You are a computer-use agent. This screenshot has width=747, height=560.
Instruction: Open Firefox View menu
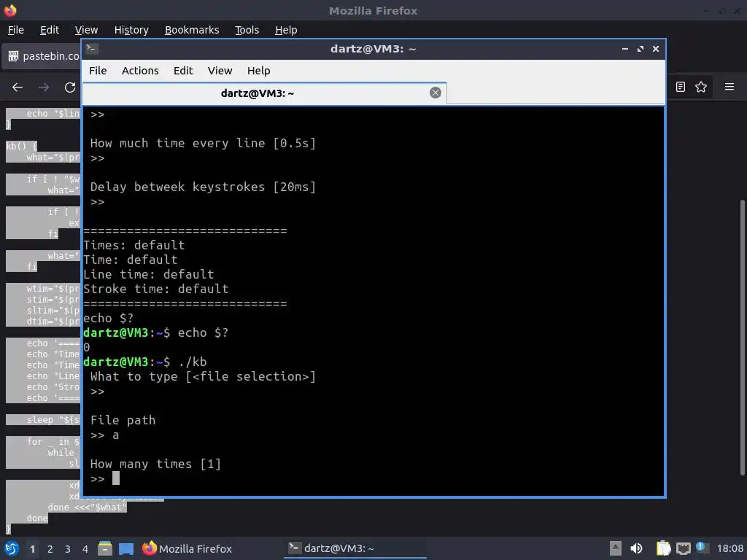[86, 30]
